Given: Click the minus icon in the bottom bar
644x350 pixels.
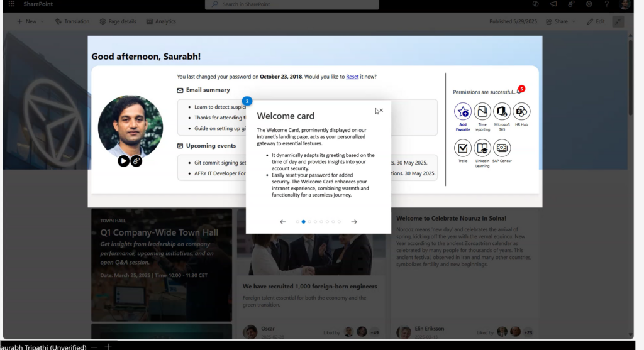Looking at the screenshot, I should (94, 347).
